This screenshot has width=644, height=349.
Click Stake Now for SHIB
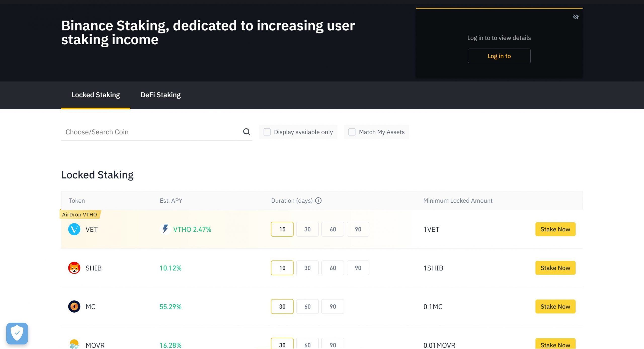555,268
